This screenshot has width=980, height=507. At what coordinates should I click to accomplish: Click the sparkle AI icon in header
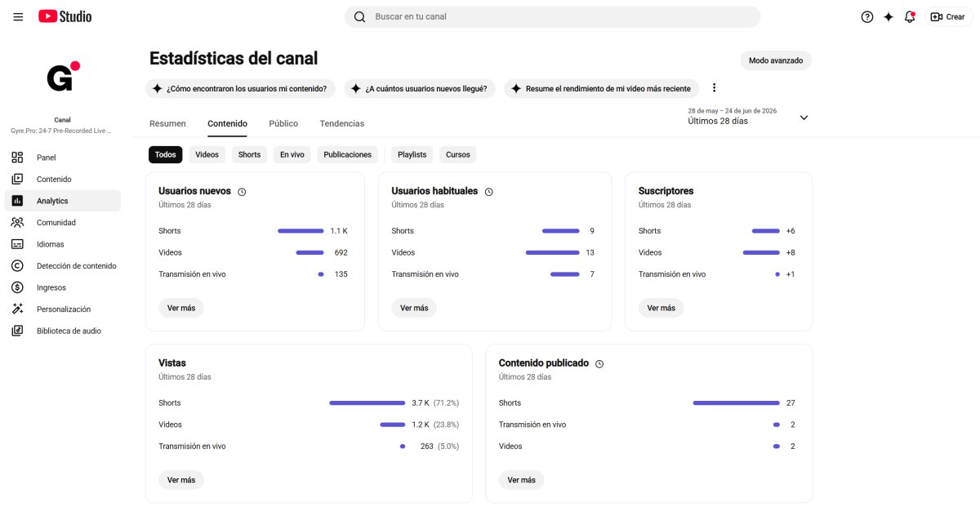point(889,16)
